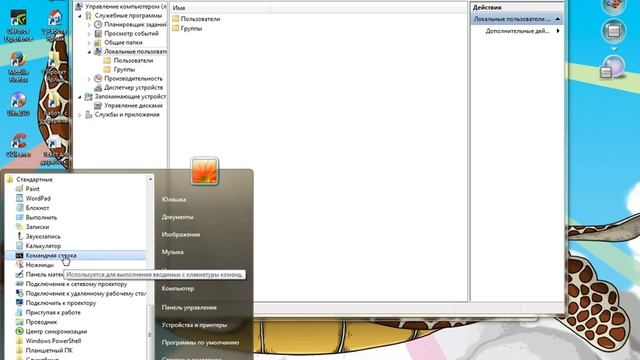Screen dimensions: 640x360
Task: Collapse the Служебные программы node
Action: [80, 16]
